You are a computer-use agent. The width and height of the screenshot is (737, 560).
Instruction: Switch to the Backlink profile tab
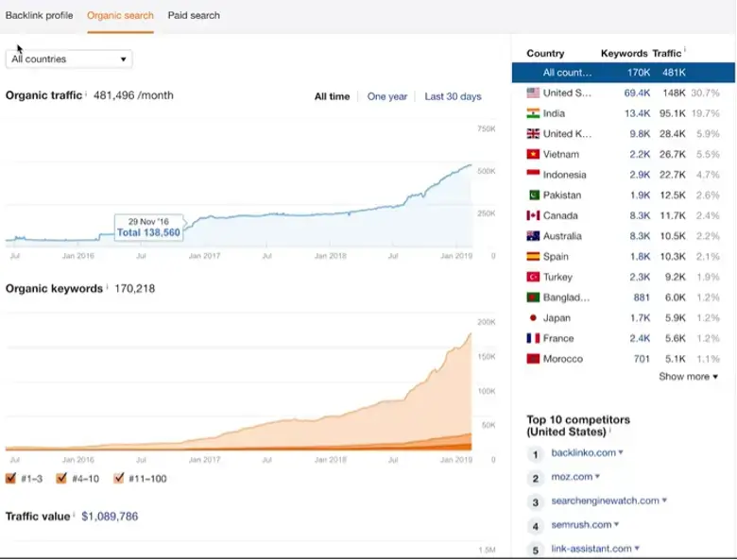coord(40,15)
